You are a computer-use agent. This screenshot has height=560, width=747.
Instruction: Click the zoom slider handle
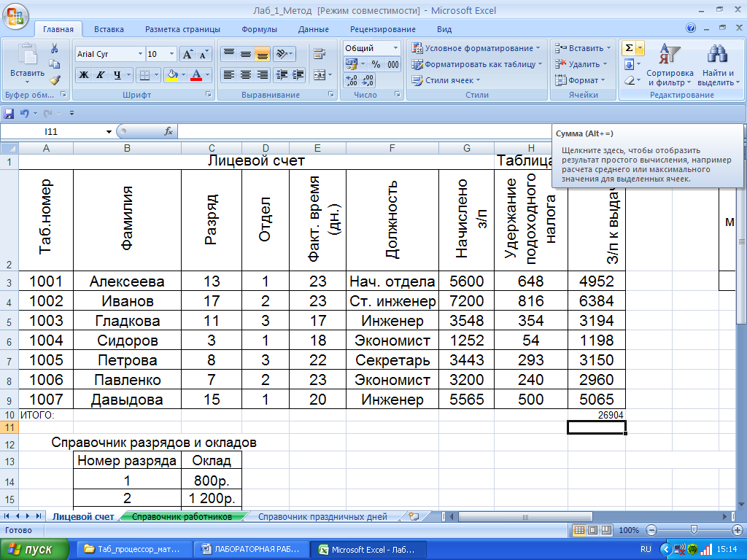694,530
